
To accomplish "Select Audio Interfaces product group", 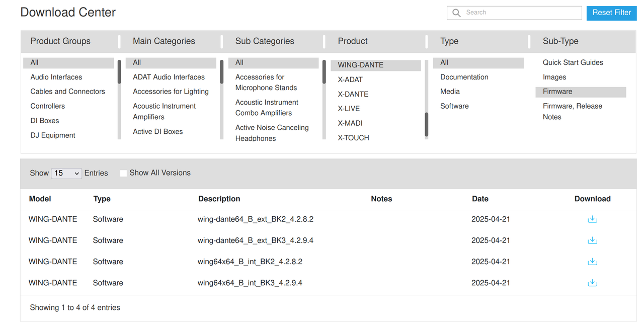I will pos(56,77).
